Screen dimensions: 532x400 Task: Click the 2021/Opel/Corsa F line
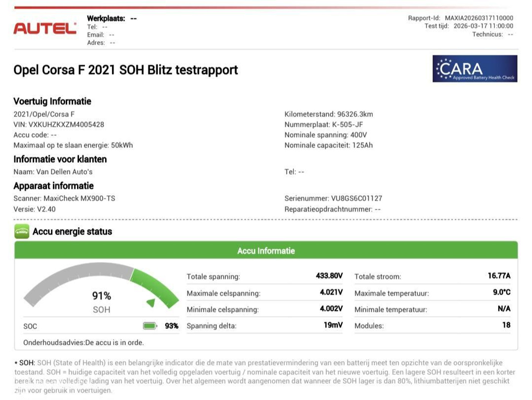click(x=44, y=114)
